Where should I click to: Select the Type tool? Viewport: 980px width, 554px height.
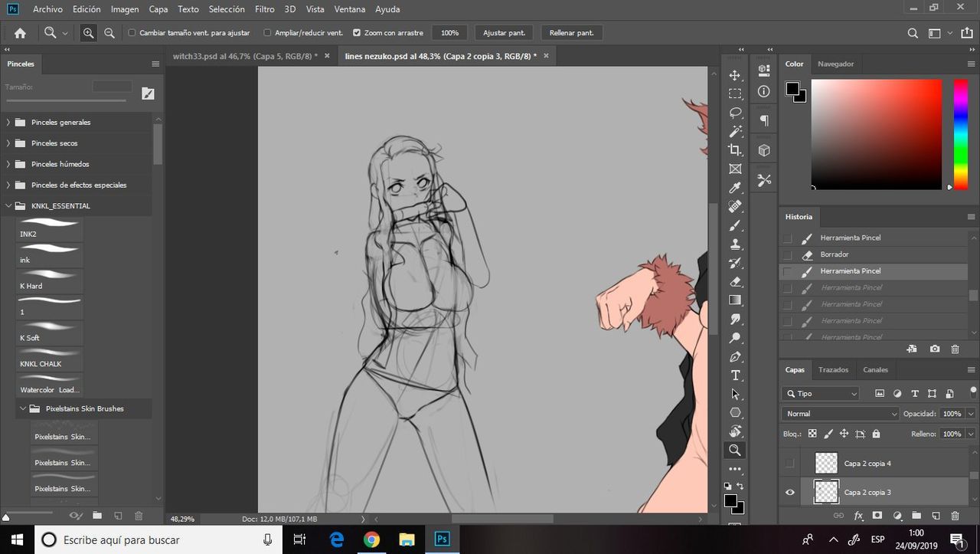[735, 375]
